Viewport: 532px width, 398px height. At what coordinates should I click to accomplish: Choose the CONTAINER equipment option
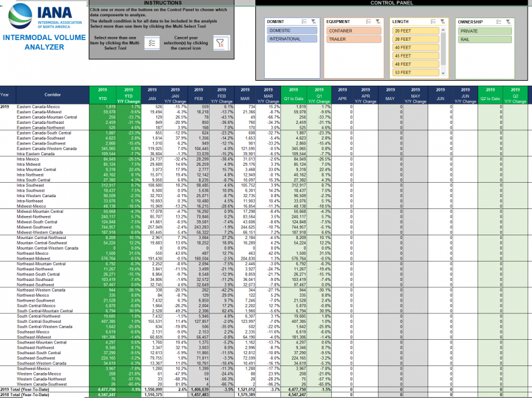(x=354, y=31)
